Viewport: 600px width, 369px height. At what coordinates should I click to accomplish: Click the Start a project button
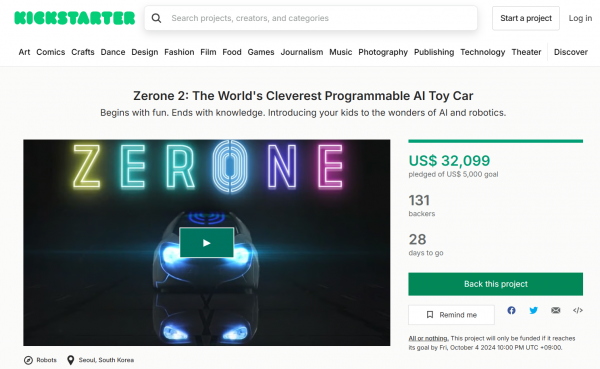(x=526, y=18)
